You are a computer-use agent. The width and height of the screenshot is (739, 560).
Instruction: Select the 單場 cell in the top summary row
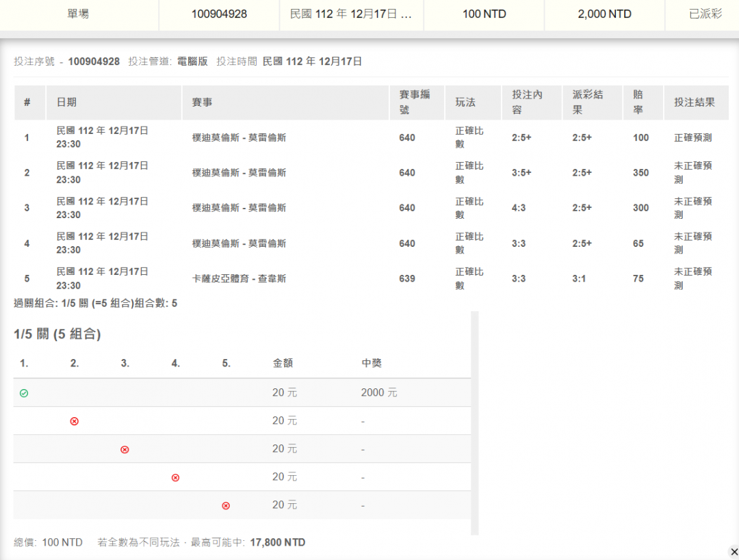click(78, 14)
